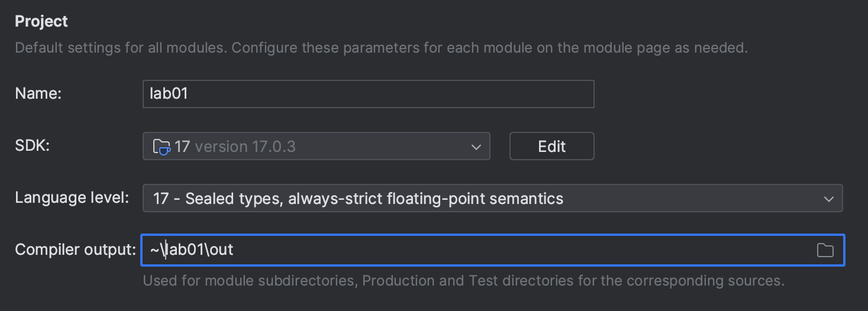Expand the SDK dropdown arrow
Screen dimensions: 868x311
(x=476, y=147)
